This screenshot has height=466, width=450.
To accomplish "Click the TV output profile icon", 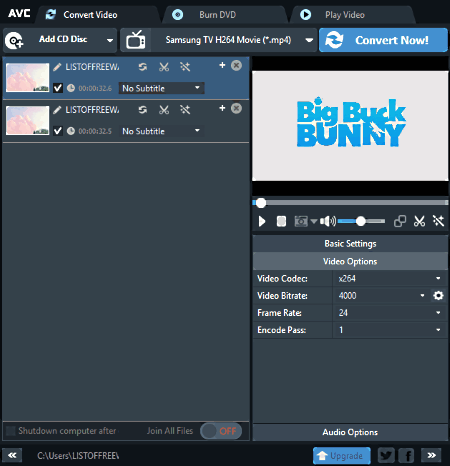I will coord(136,40).
